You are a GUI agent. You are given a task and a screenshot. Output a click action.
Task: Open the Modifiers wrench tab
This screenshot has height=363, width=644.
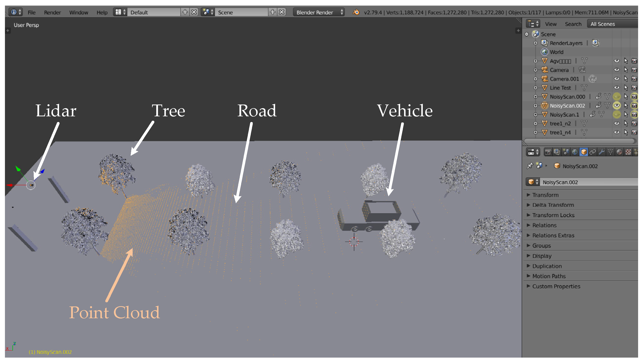[601, 152]
